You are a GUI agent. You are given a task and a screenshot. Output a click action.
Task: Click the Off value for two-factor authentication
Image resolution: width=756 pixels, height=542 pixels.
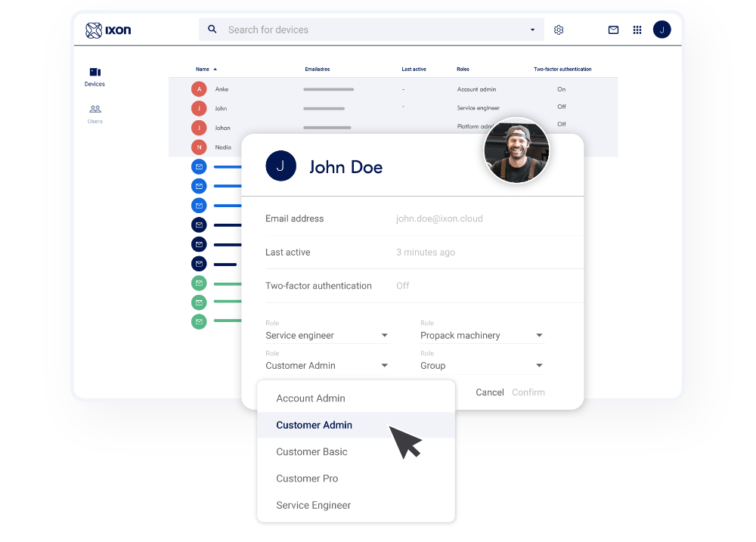[x=403, y=286]
